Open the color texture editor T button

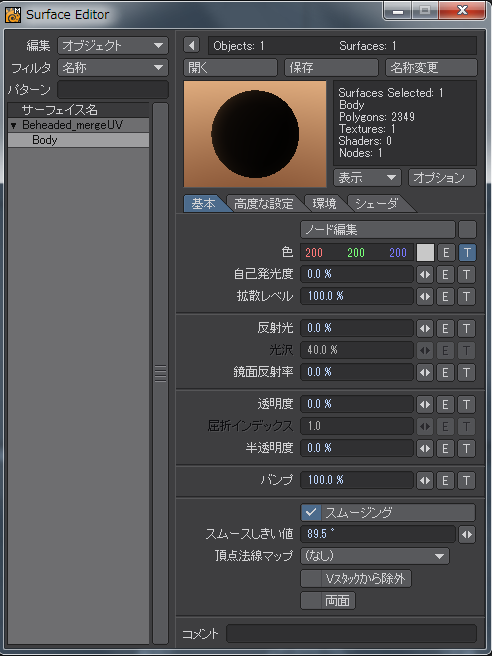click(467, 253)
